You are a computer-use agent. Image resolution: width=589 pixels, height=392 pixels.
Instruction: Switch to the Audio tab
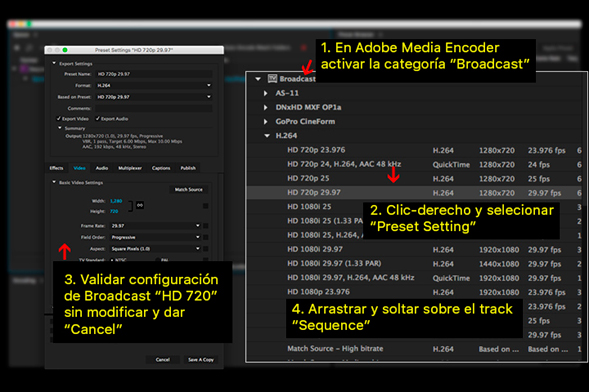[x=102, y=168]
